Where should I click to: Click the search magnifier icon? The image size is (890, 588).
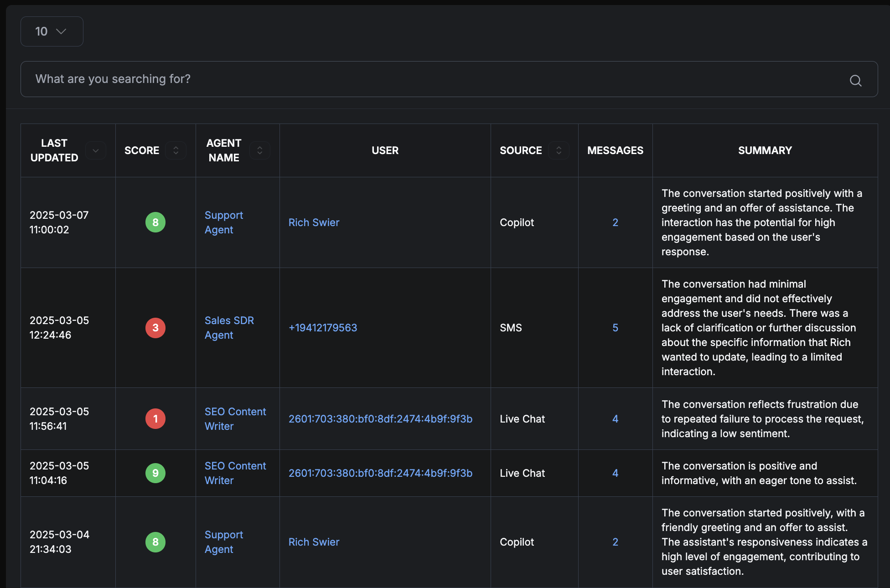tap(855, 81)
